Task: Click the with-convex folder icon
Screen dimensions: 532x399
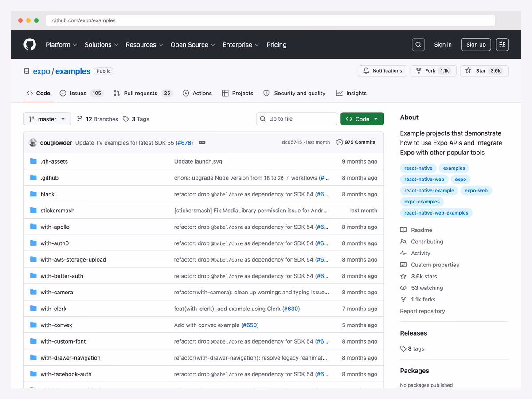Action: pyautogui.click(x=33, y=325)
